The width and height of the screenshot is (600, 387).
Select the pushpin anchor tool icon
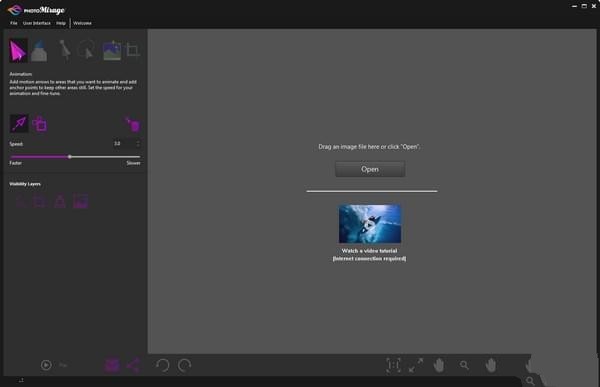[x=65, y=51]
